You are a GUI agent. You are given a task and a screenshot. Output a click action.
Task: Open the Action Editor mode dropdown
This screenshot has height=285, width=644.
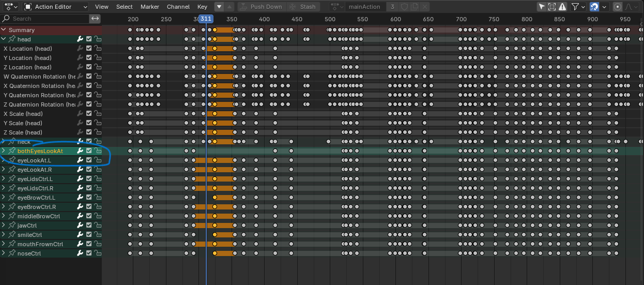tap(56, 7)
